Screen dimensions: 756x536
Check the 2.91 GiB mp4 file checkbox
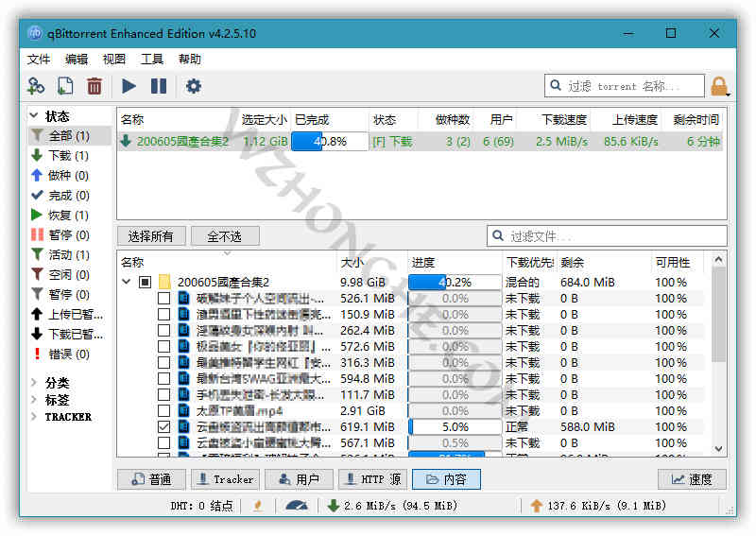[163, 410]
